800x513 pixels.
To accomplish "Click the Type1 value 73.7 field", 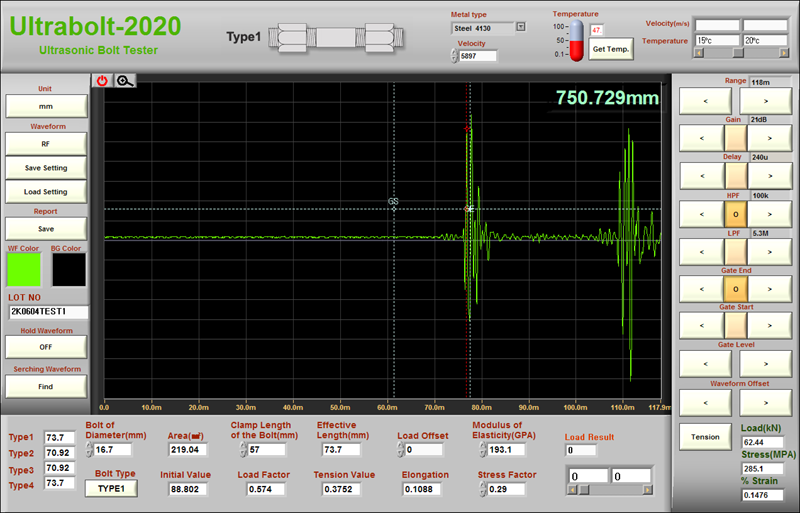I will 59,437.
